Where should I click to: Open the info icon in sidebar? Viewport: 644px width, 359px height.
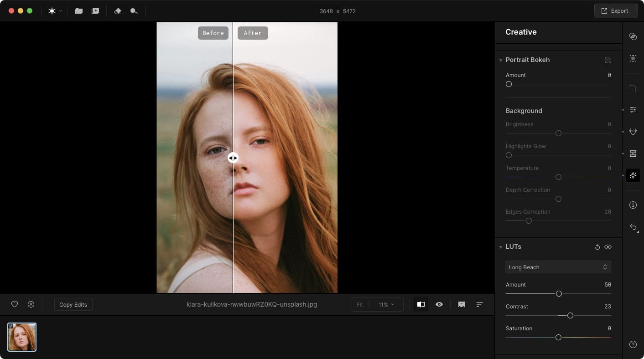coord(633,205)
